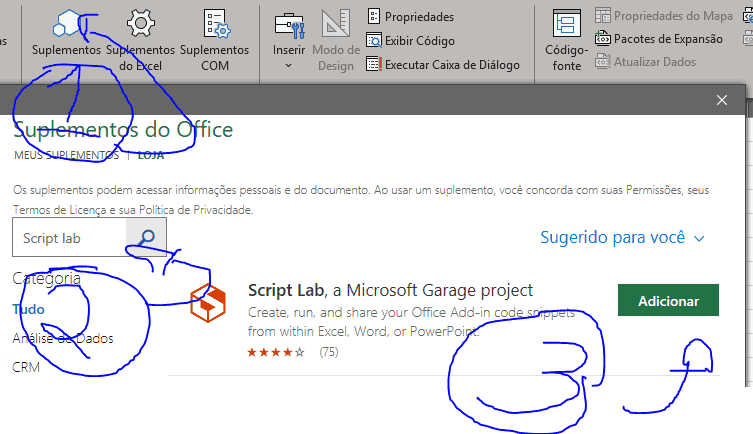Screen dimensions: 753x434
Task: Toggle Modo de Design
Action: (336, 40)
